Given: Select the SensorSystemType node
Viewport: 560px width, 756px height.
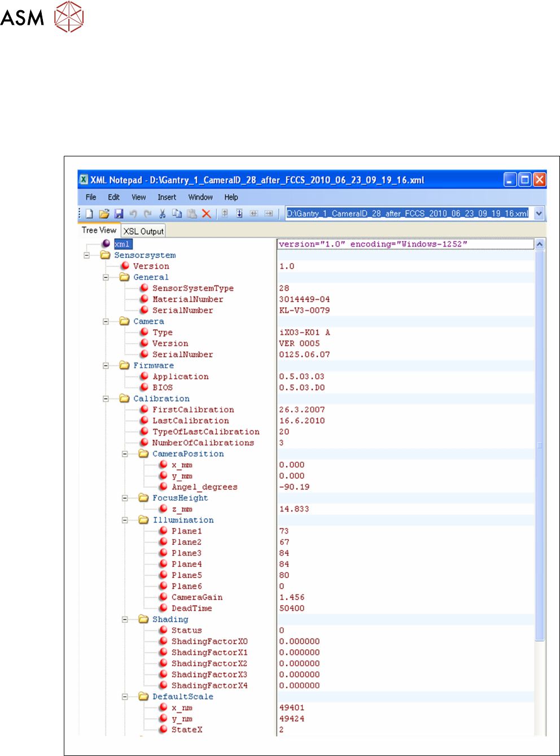Looking at the screenshot, I should pos(193,289).
